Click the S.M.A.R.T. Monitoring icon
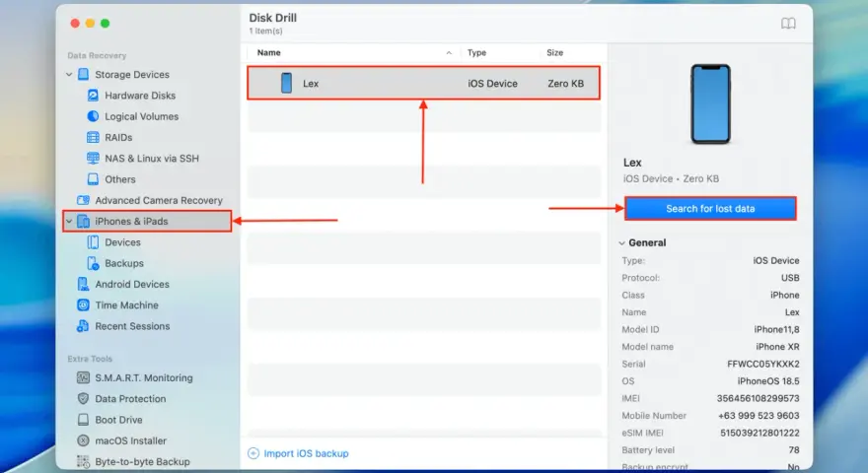 click(x=83, y=377)
